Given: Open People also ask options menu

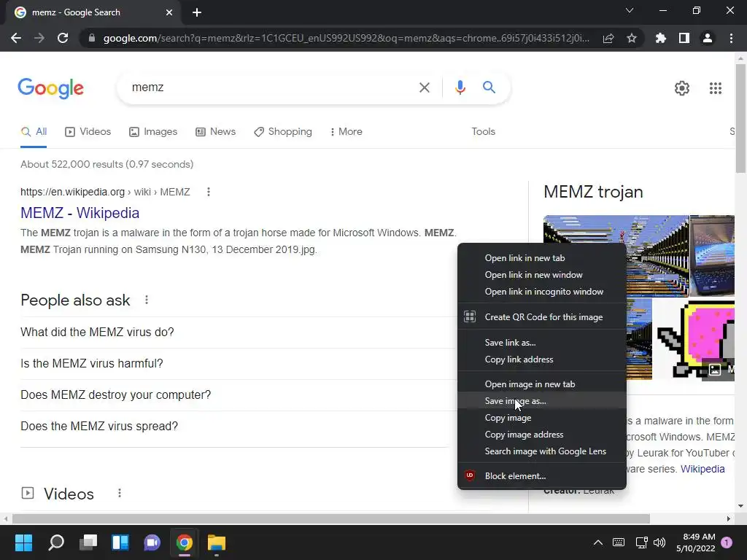Looking at the screenshot, I should 147,300.
